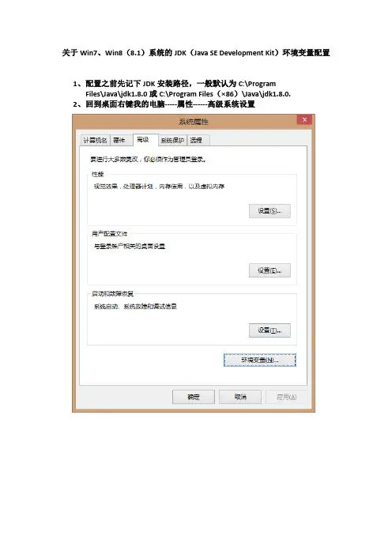Click the 启动和故障恢复 group label

tap(112, 293)
